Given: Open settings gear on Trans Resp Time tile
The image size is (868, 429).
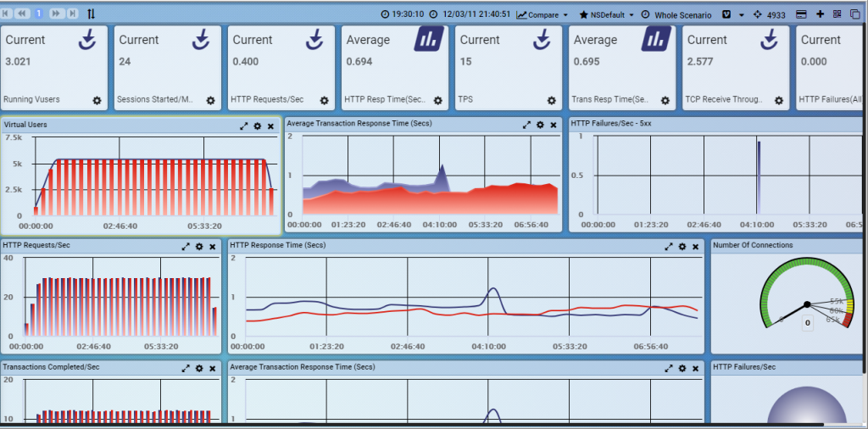Looking at the screenshot, I should coord(665,100).
